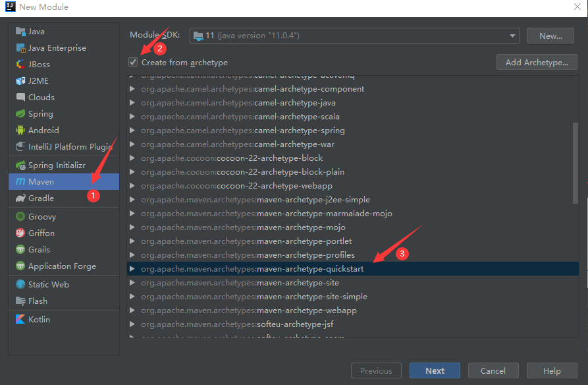Click the Static Web globe icon

(x=20, y=284)
